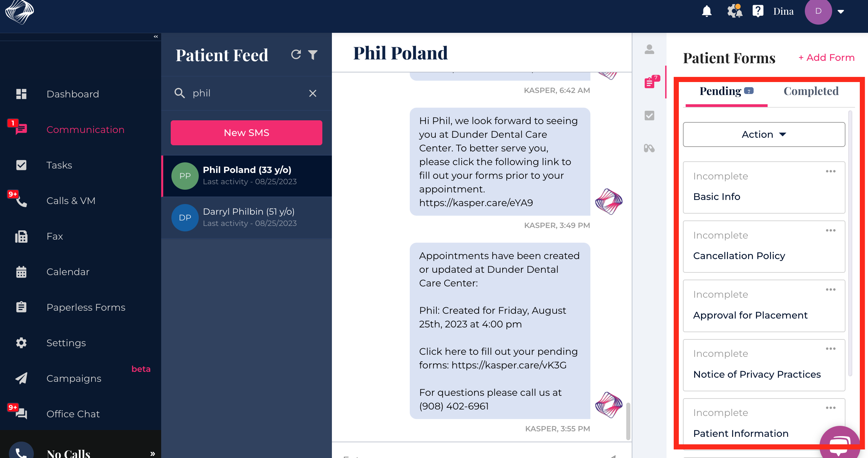The image size is (868, 458).
Task: Open the patient profile person icon
Action: coord(649,50)
